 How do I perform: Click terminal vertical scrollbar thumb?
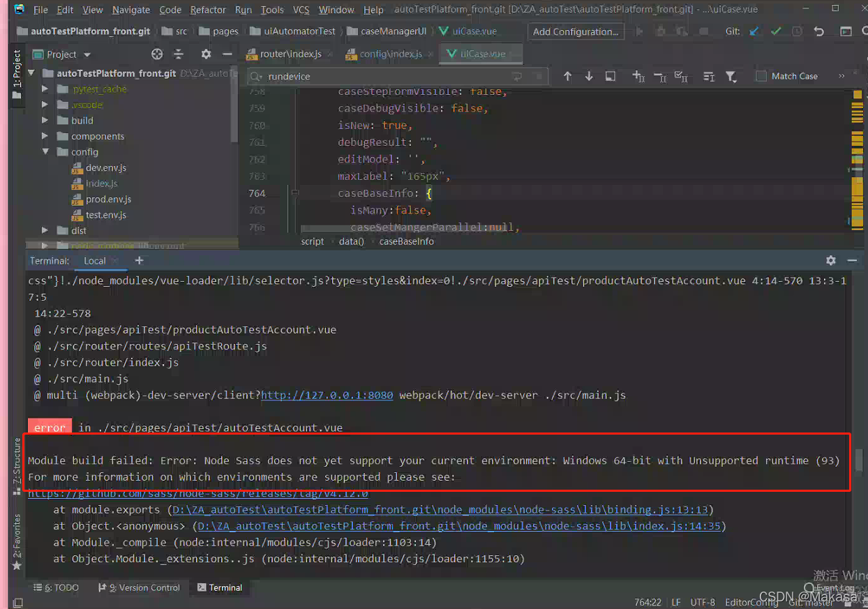click(859, 460)
